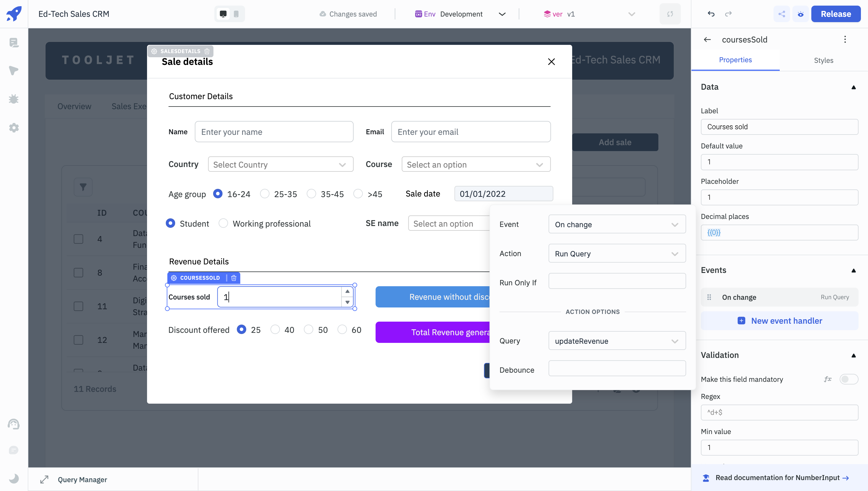868x491 pixels.
Task: Open the Event dropdown set to On change
Action: point(617,224)
